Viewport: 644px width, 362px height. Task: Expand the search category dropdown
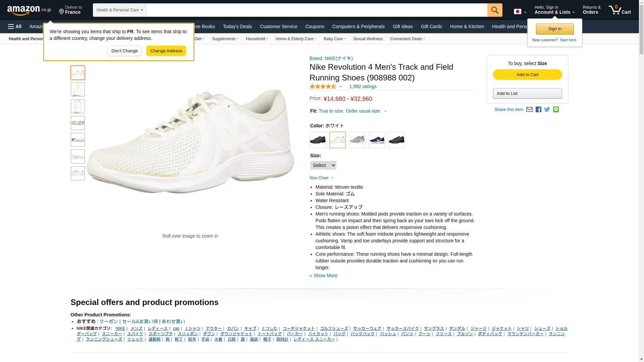click(x=119, y=10)
